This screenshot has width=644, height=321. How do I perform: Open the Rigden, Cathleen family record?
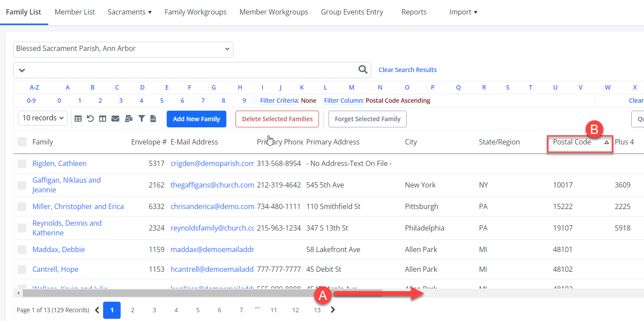[59, 163]
